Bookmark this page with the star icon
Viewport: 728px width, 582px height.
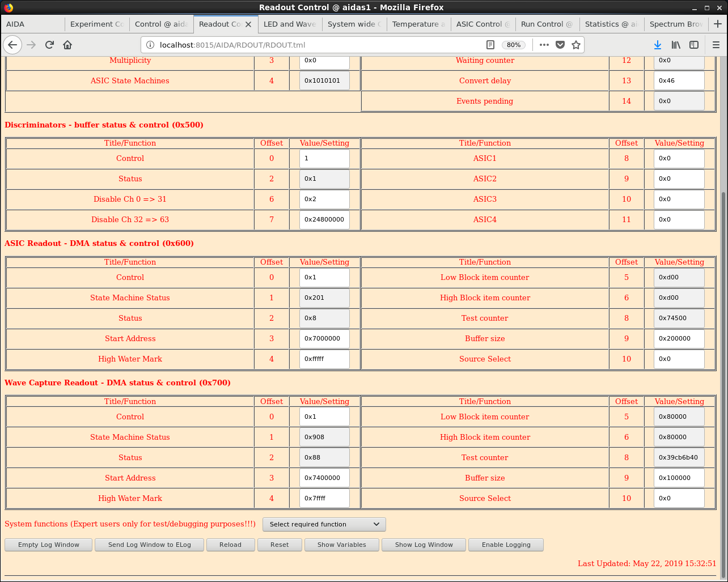tap(576, 45)
